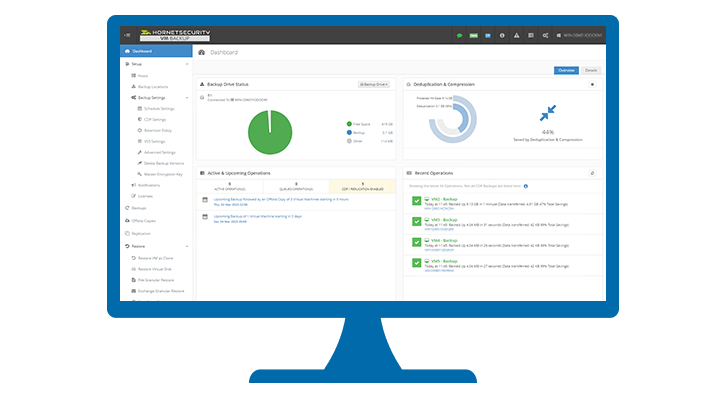Click the Deduplication & Compression panel settings icon
Image resolution: width=724 pixels, height=398 pixels.
592,84
